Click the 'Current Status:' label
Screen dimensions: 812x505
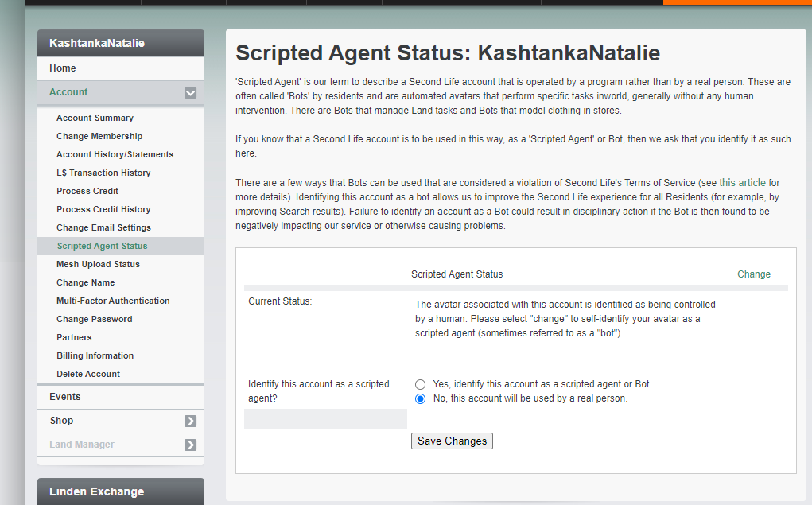tap(280, 301)
